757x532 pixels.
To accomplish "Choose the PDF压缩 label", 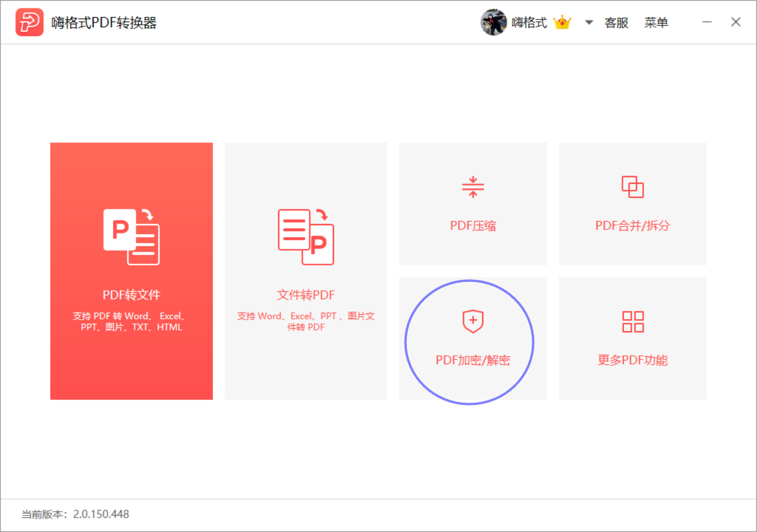I will (x=473, y=226).
